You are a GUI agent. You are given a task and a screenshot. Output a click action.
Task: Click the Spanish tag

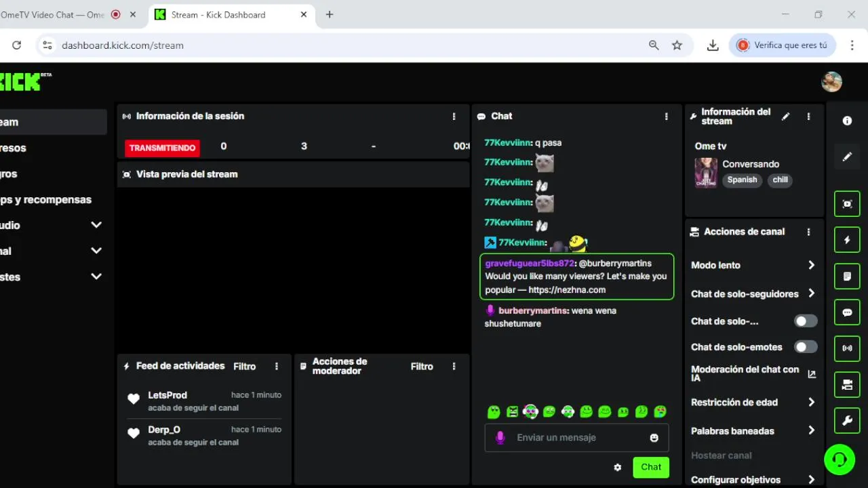point(743,180)
